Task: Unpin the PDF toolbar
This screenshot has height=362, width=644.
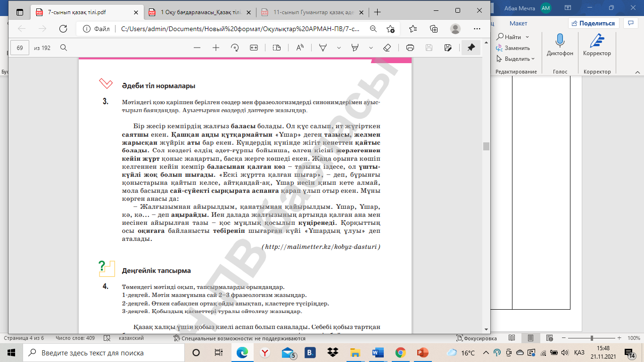Action: (x=471, y=48)
